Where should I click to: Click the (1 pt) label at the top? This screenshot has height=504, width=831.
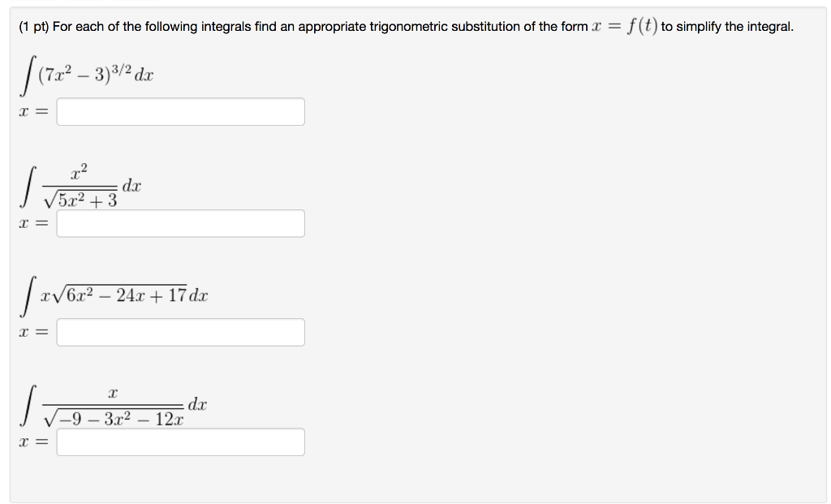coord(31,26)
